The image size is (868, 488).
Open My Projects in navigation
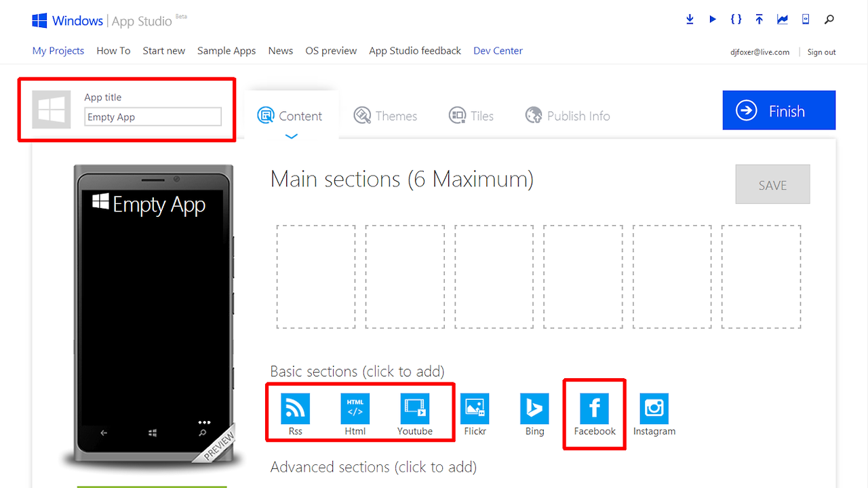pyautogui.click(x=58, y=51)
